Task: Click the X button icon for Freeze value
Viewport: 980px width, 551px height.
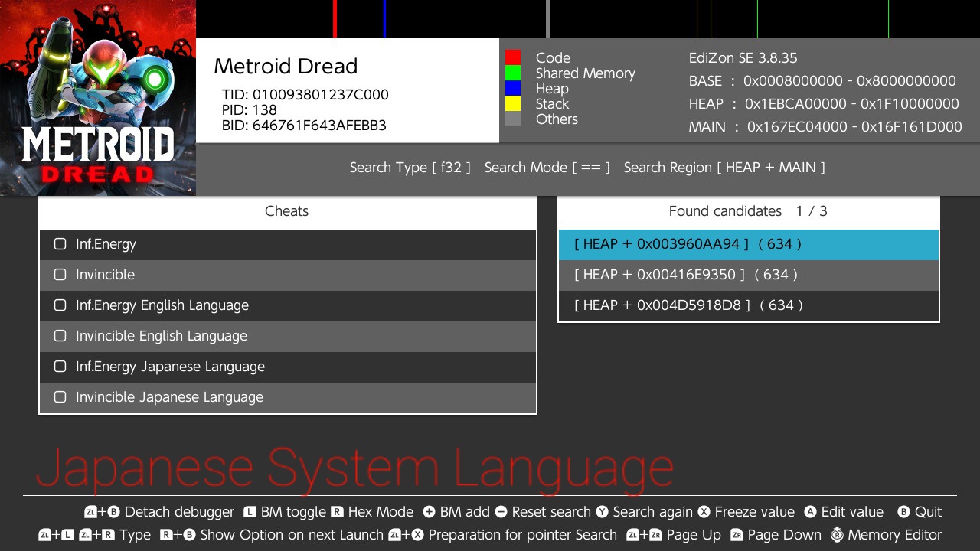Action: coord(704,512)
